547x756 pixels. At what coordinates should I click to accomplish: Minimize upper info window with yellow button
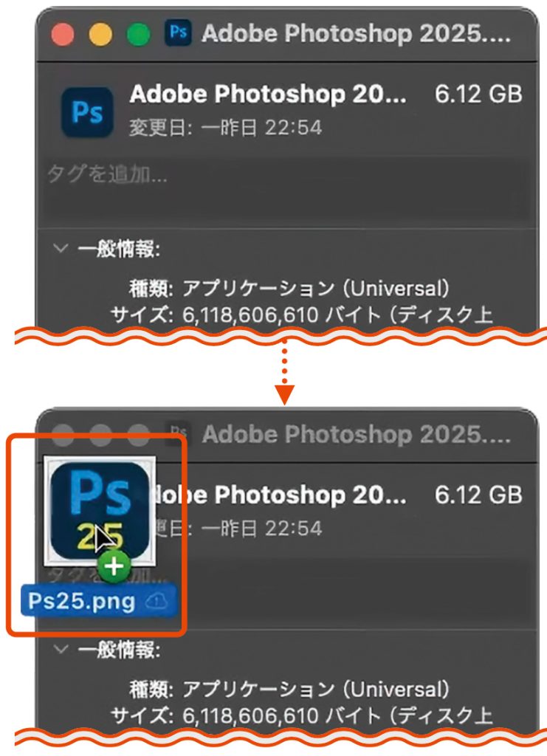100,35
